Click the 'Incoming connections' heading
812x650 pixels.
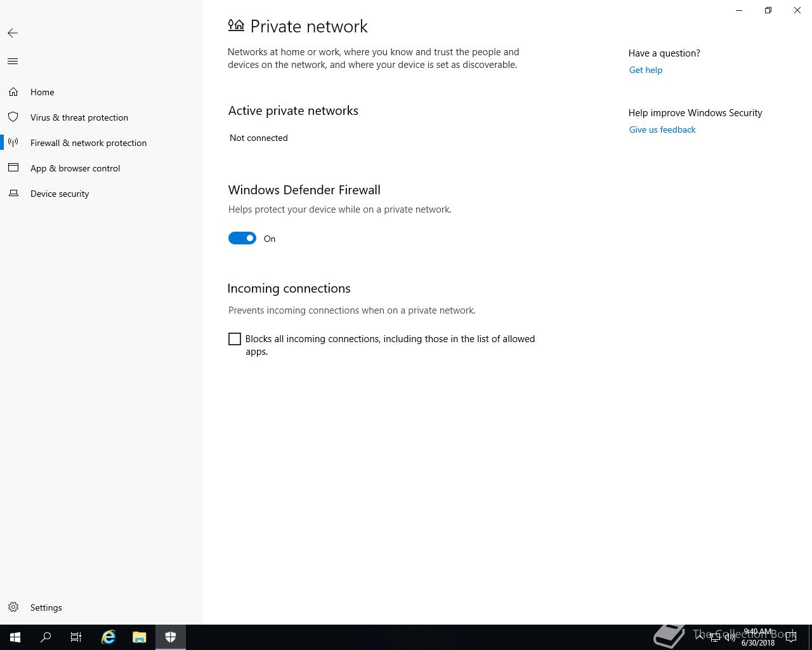click(x=289, y=288)
